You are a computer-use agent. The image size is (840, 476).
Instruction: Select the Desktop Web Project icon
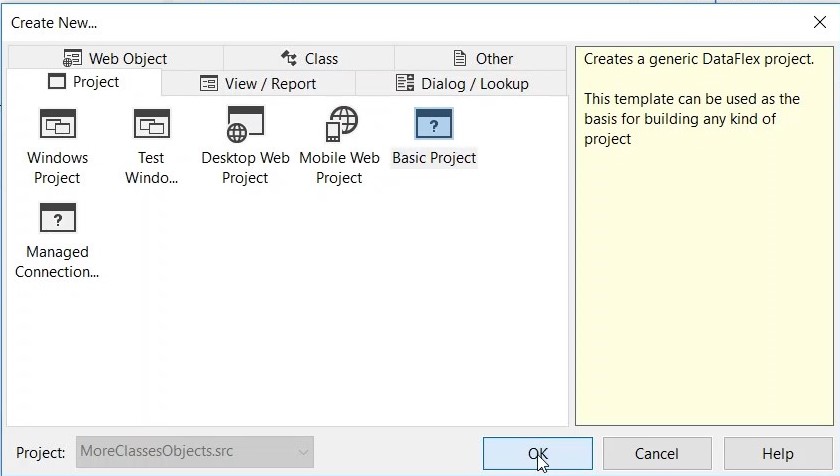245,125
